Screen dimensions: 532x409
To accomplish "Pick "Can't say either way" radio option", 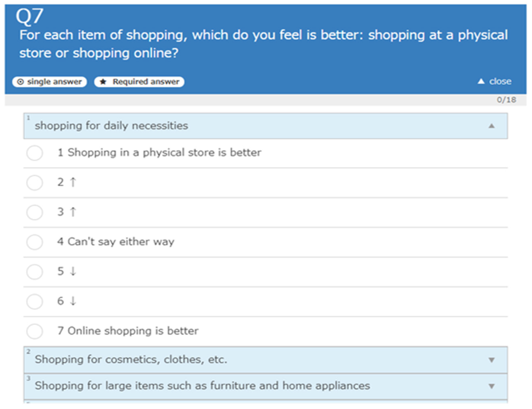I will (35, 242).
